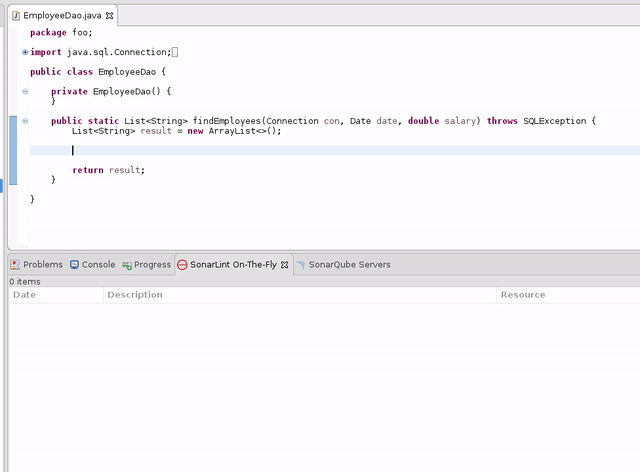Expand the folded import statements
This screenshot has width=640, height=472.
coord(25,52)
